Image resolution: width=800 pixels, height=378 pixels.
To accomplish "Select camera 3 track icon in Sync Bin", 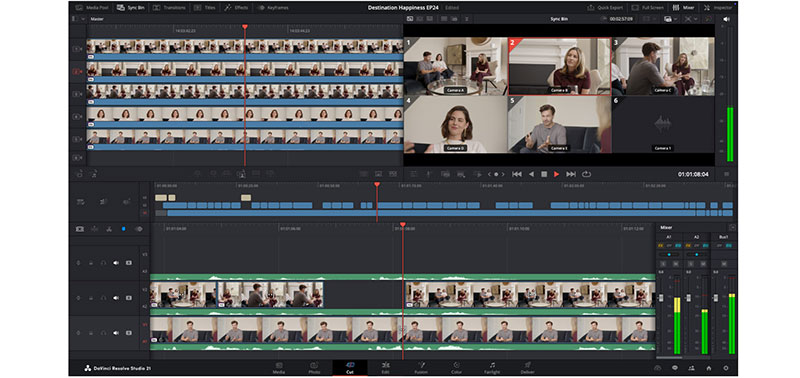I will (x=78, y=94).
